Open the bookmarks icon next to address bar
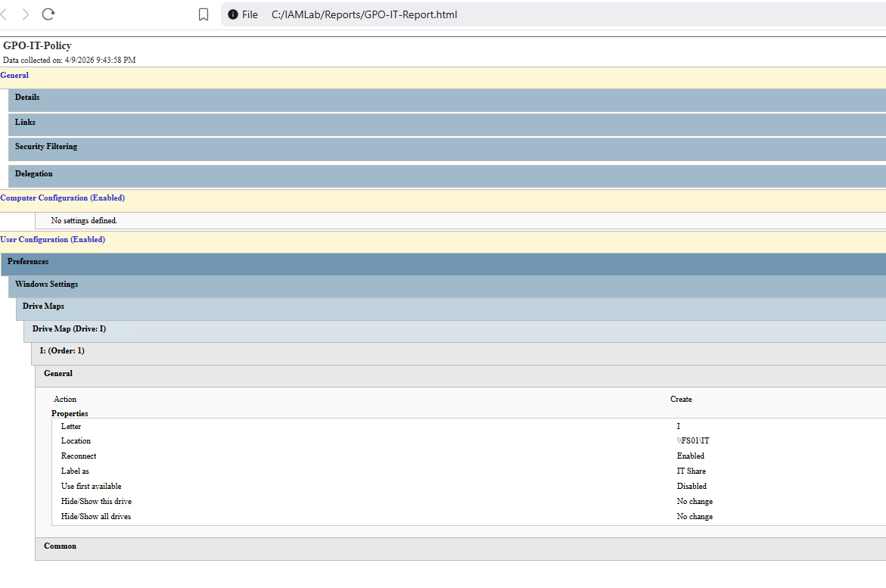The height and width of the screenshot is (588, 886). [x=203, y=14]
